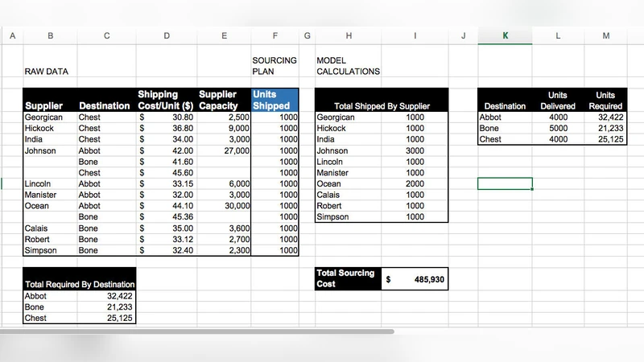
Task: Click the Total Shipped By Supplier header
Action: 382,106
